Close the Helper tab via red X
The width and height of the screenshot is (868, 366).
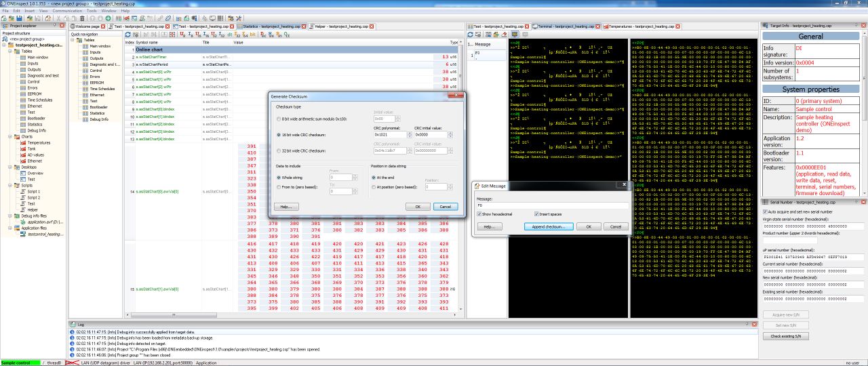coord(373,26)
